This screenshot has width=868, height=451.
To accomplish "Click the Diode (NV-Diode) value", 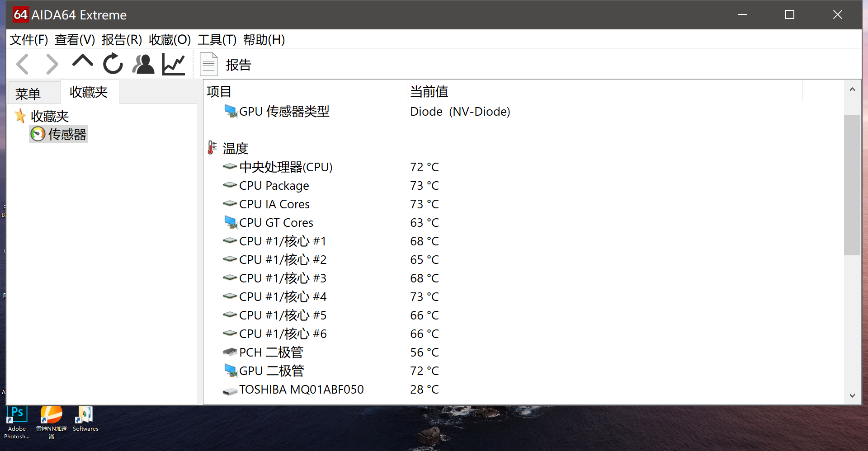I will tap(460, 112).
